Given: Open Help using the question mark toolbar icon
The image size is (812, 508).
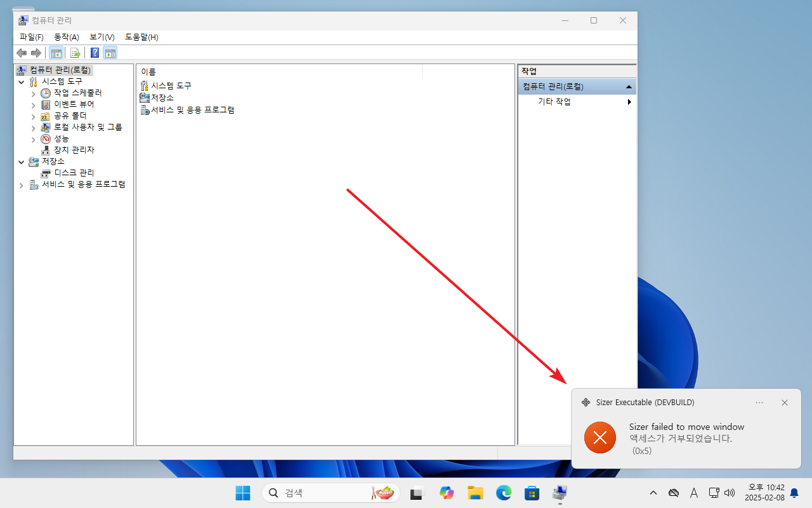Looking at the screenshot, I should [95, 53].
